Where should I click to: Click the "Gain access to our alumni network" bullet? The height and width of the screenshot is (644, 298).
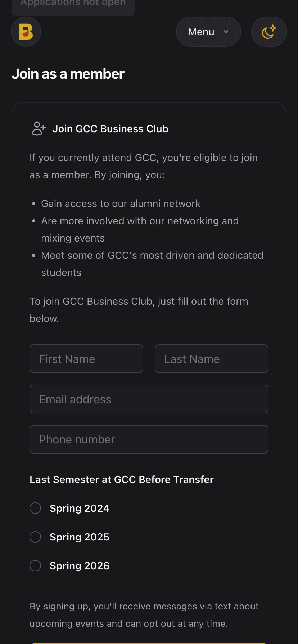(x=121, y=203)
